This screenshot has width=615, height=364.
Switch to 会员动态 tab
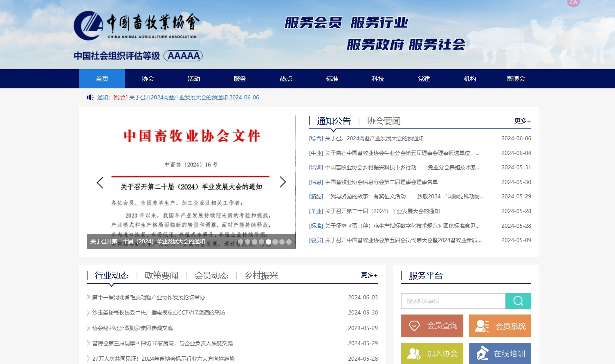click(x=211, y=276)
